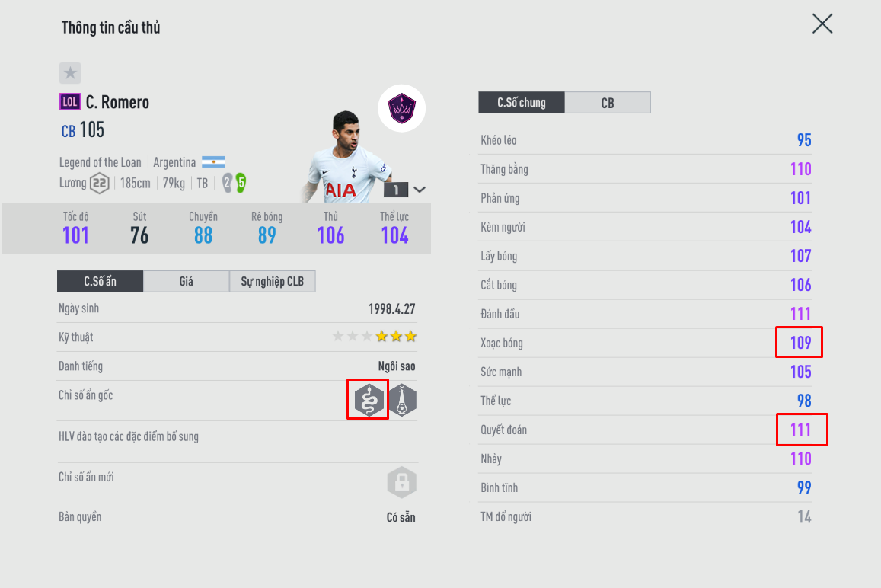The image size is (881, 588).
Task: Select the snake hidden-trait hexagon icon
Action: [x=369, y=400]
